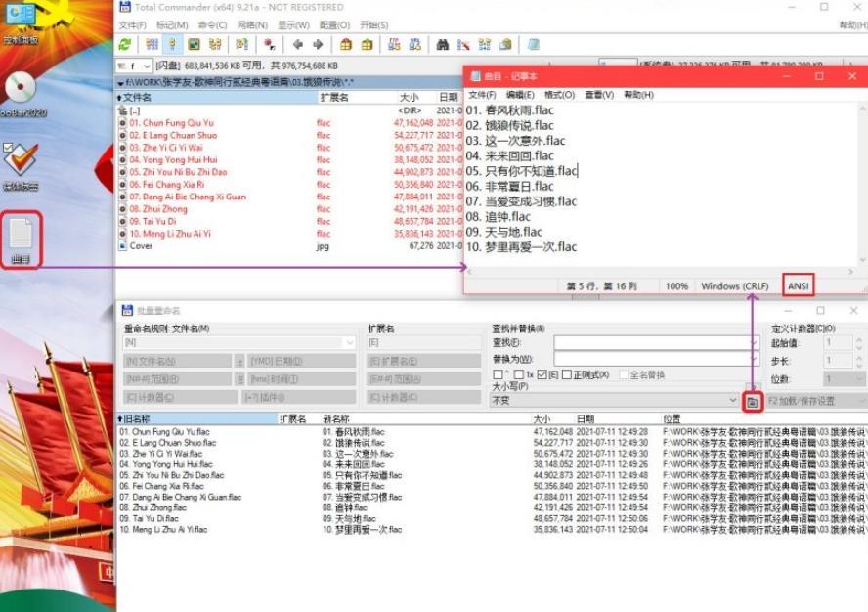Screen dimensions: 868x612
Task: Click line 08. 追钟.flac in Notepad
Action: 499,217
